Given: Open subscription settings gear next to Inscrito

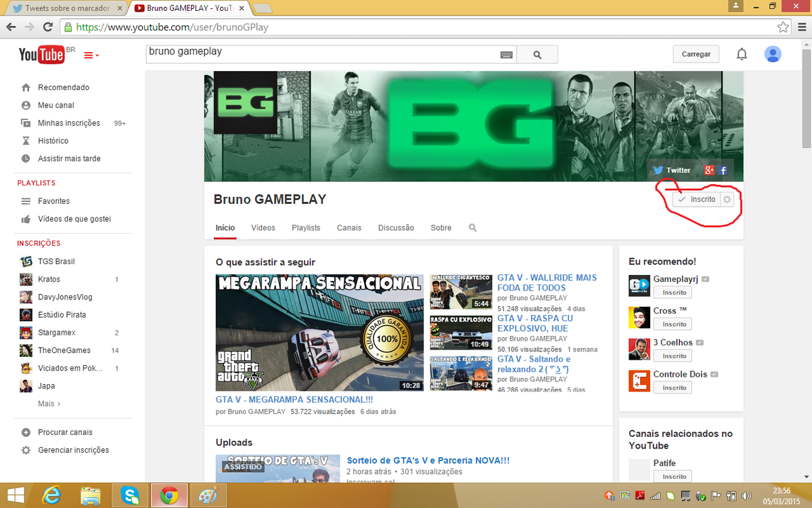Looking at the screenshot, I should [x=727, y=199].
